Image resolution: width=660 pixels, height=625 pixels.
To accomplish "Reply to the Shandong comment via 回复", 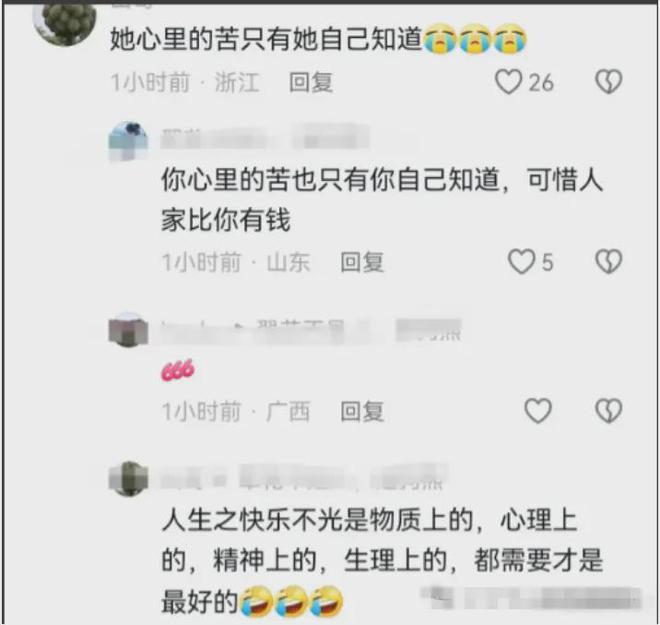I will pos(362,262).
